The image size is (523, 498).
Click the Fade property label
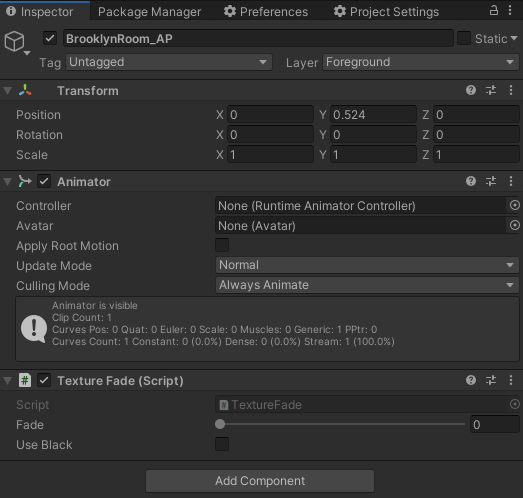(30, 425)
